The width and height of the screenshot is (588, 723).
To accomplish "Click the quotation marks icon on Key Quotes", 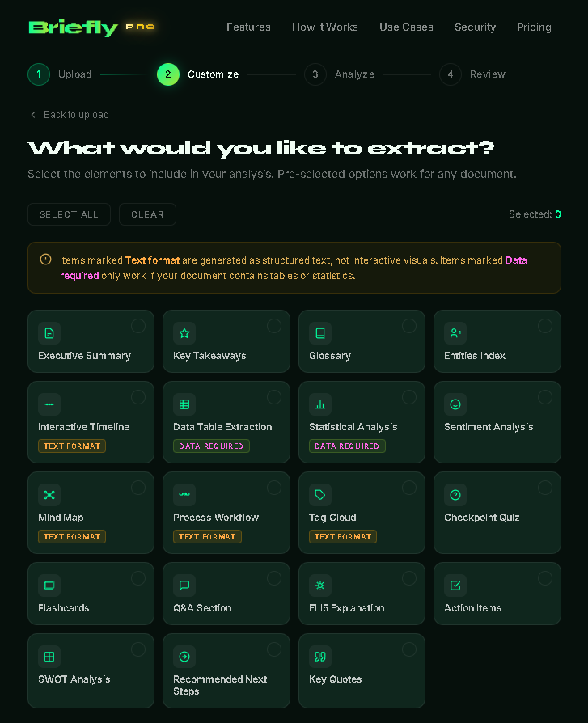I will tap(320, 657).
